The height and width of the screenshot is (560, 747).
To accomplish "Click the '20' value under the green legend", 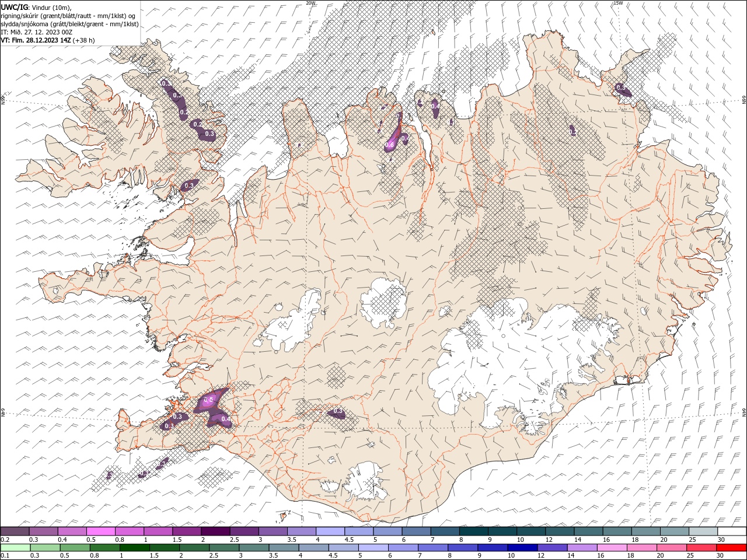I will point(661,556).
